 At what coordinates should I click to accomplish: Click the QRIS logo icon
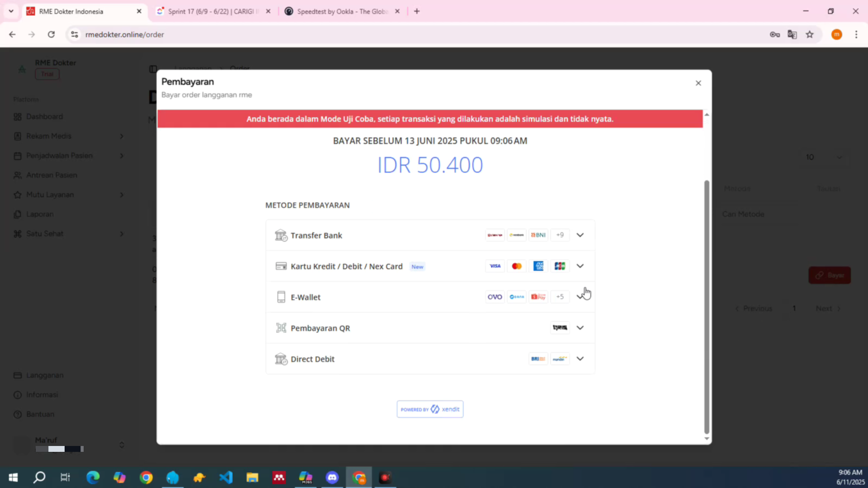tap(560, 328)
